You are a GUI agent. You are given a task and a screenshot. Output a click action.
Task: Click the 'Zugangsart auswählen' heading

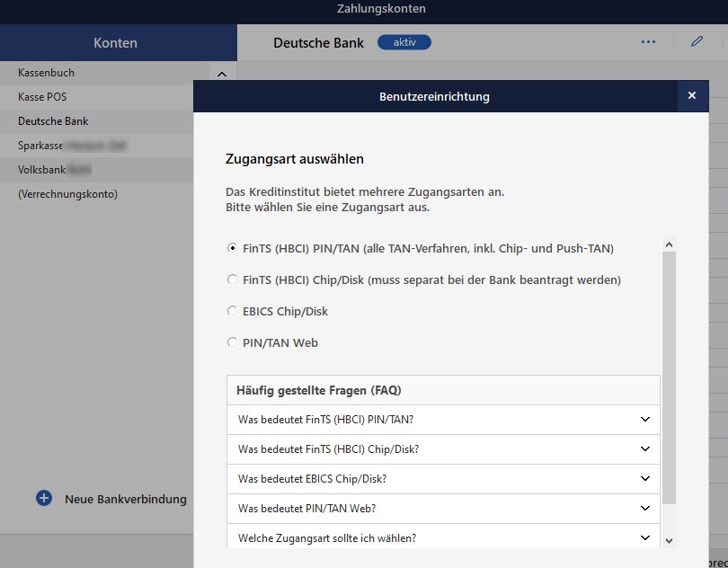tap(295, 159)
